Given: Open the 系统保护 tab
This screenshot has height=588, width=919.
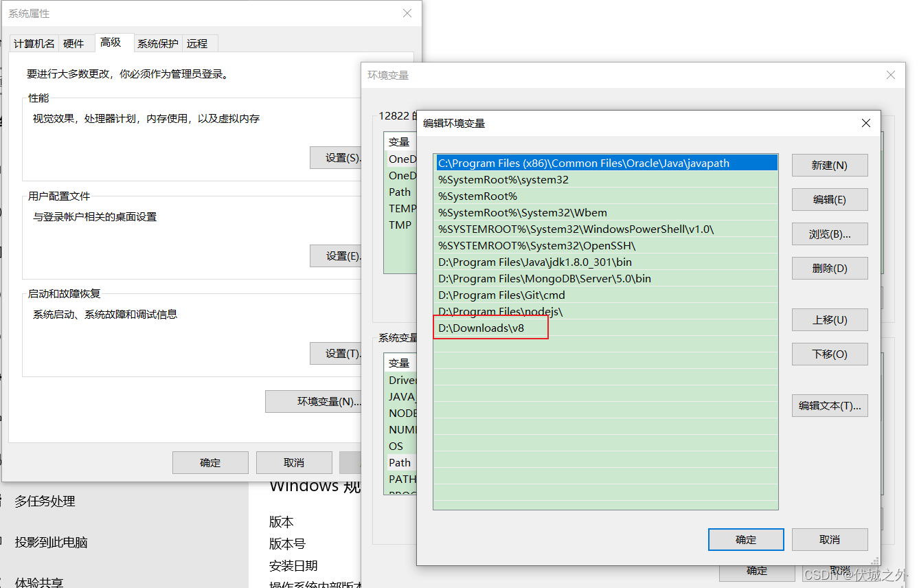Looking at the screenshot, I should 158,43.
